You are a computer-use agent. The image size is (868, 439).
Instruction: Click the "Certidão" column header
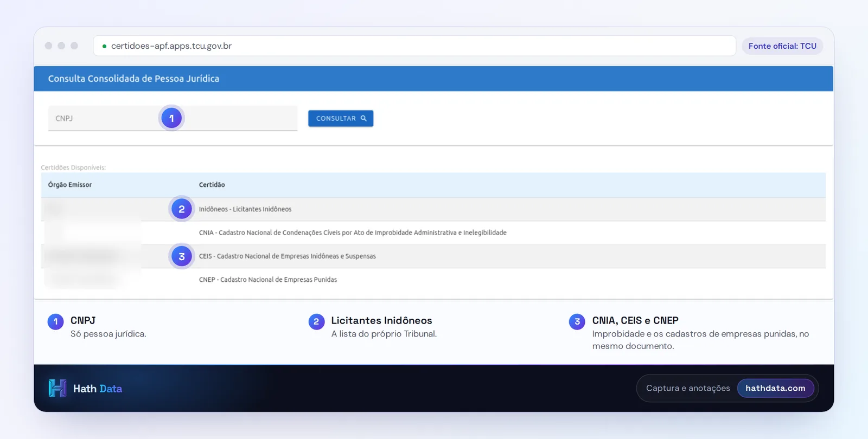pyautogui.click(x=212, y=185)
